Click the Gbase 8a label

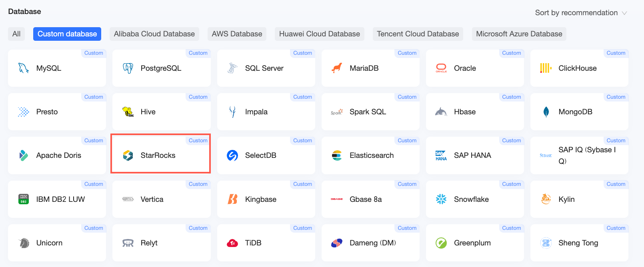tap(366, 199)
